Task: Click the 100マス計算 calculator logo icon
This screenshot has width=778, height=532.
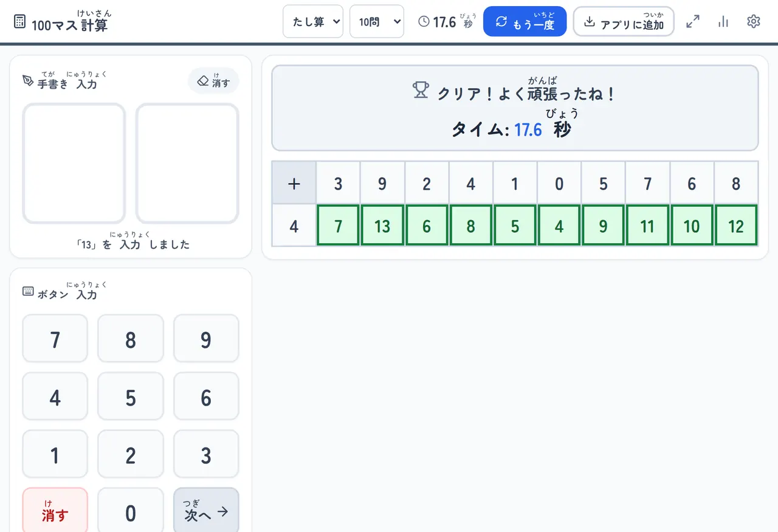Action: [19, 22]
